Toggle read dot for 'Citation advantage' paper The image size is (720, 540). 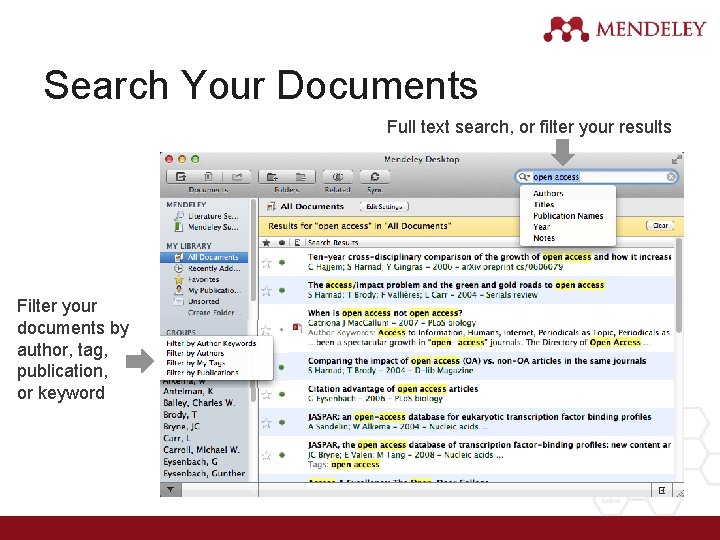point(282,394)
